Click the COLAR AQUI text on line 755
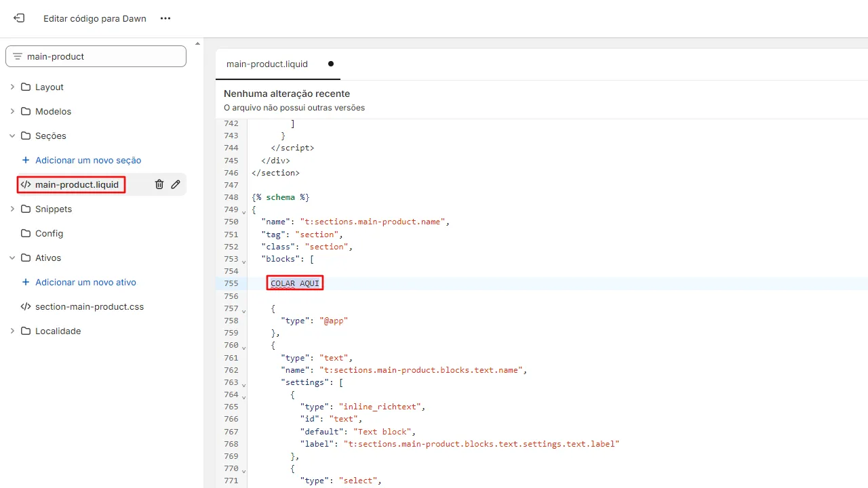The height and width of the screenshot is (488, 868). pos(295,283)
